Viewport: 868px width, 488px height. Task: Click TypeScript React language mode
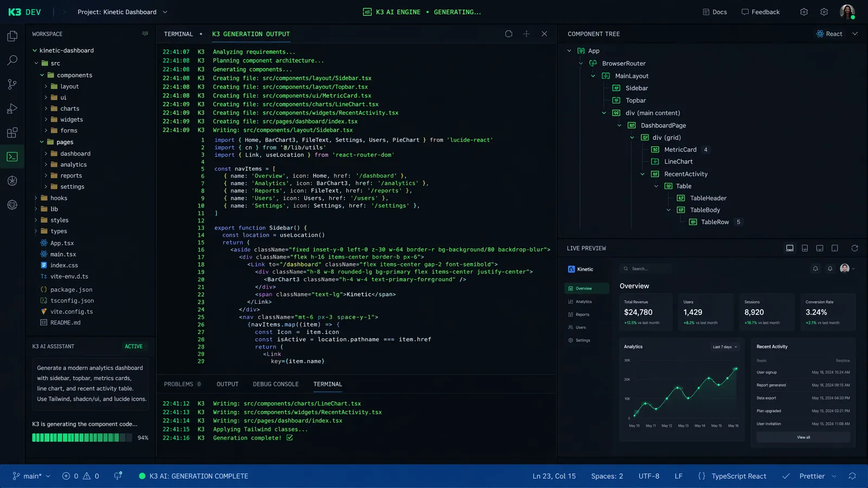(739, 476)
